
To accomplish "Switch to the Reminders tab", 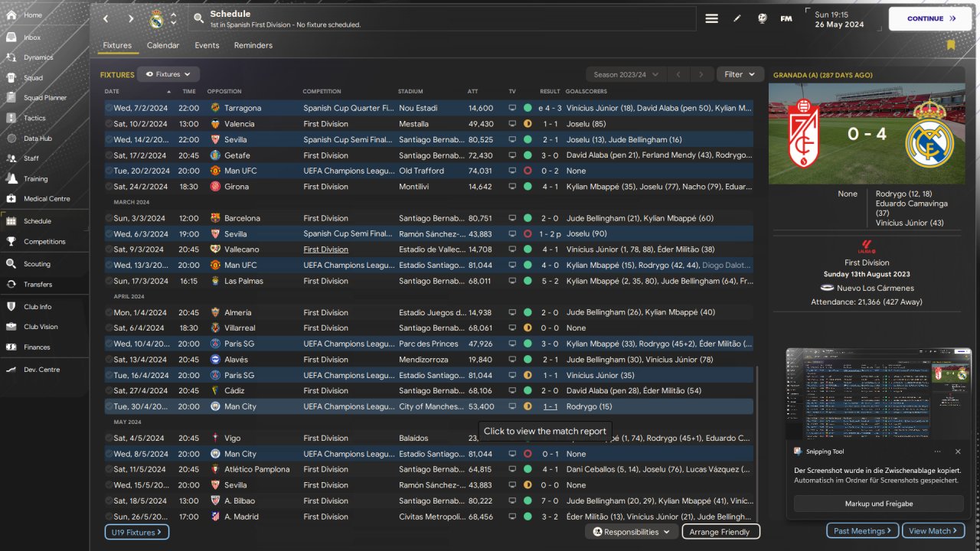I will [x=253, y=45].
